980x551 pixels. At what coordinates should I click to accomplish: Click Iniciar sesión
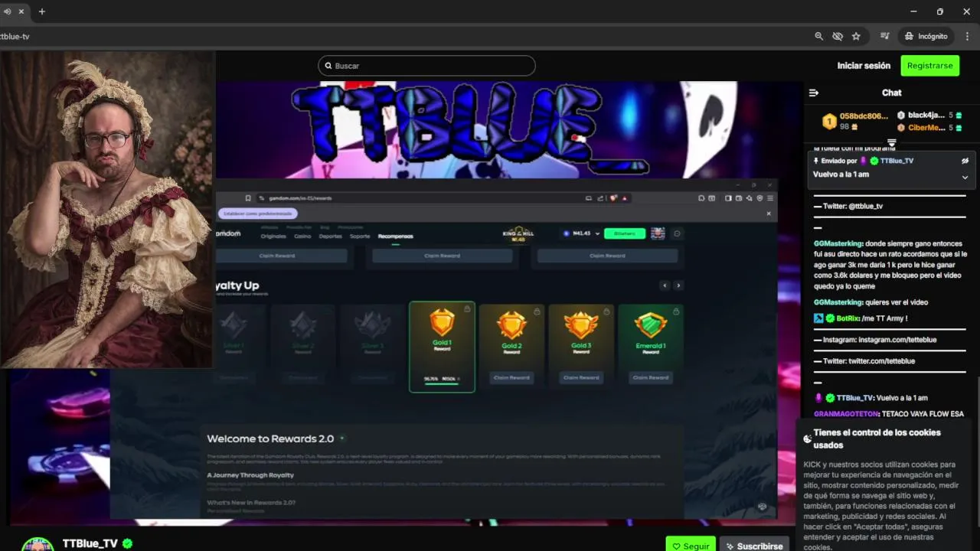pos(864,66)
